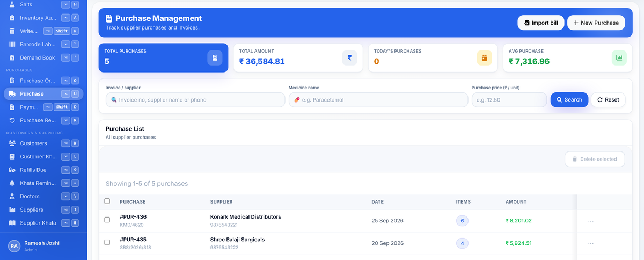Click the Purchase truck icon in sidebar
Viewport: 644px width, 260px height.
point(12,94)
